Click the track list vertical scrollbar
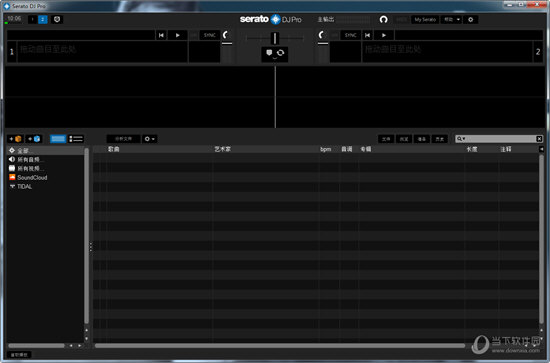The image size is (550, 363). [x=542, y=240]
